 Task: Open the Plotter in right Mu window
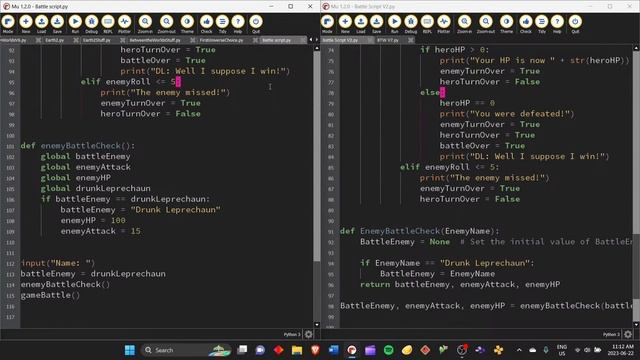[444, 24]
